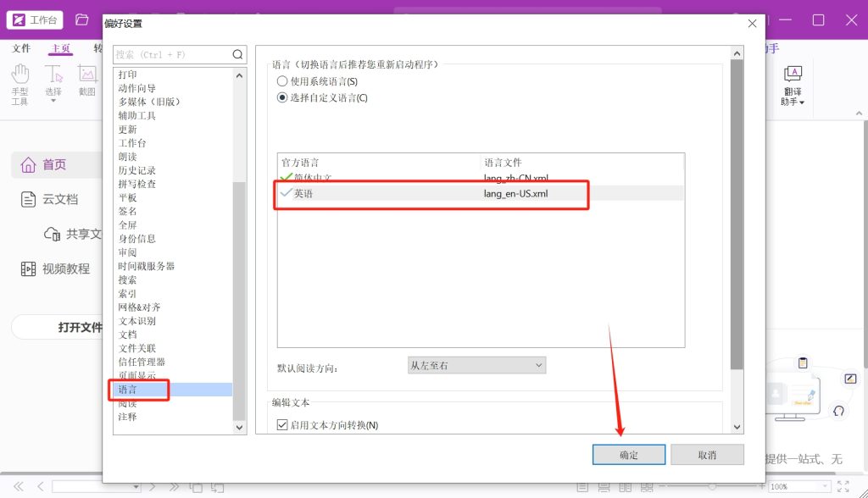The image size is (868, 498).
Task: Open the Translation Assistant tool
Action: [x=793, y=85]
